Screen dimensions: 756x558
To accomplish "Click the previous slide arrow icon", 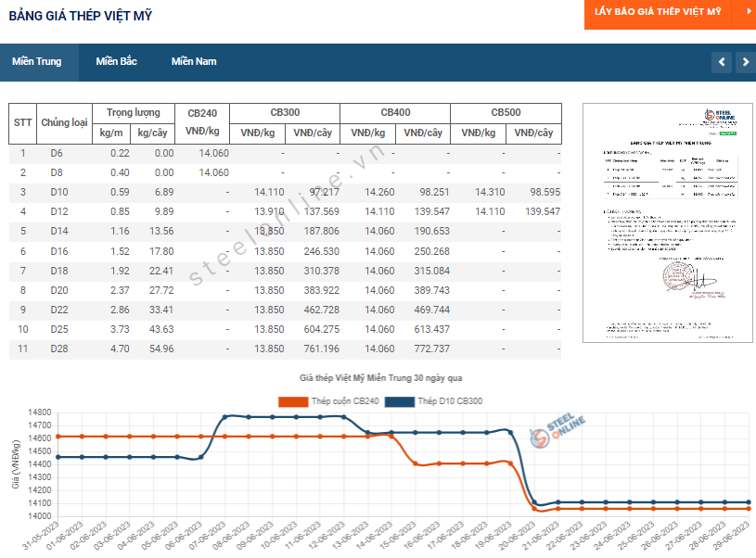I will [x=723, y=62].
